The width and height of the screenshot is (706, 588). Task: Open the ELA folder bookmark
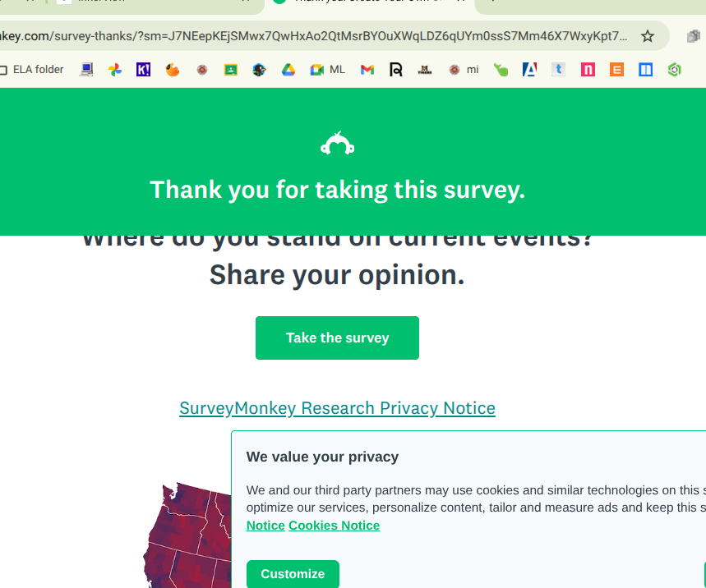pos(33,70)
